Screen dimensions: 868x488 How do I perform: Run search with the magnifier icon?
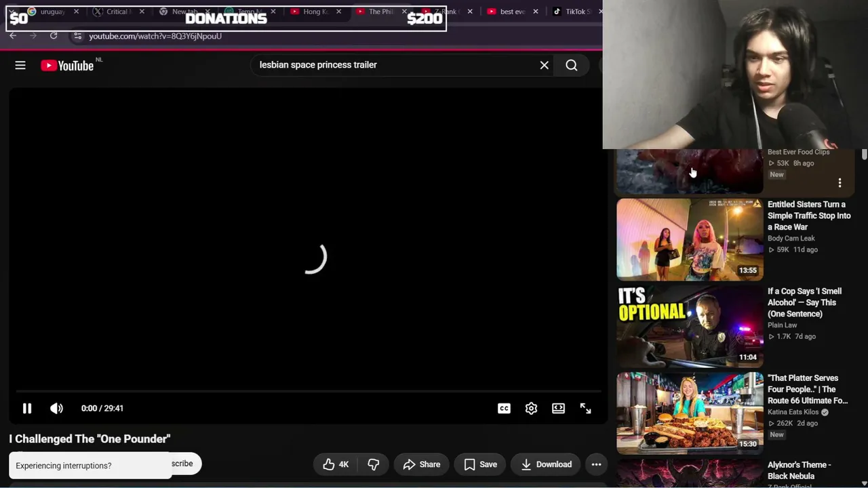coord(572,65)
